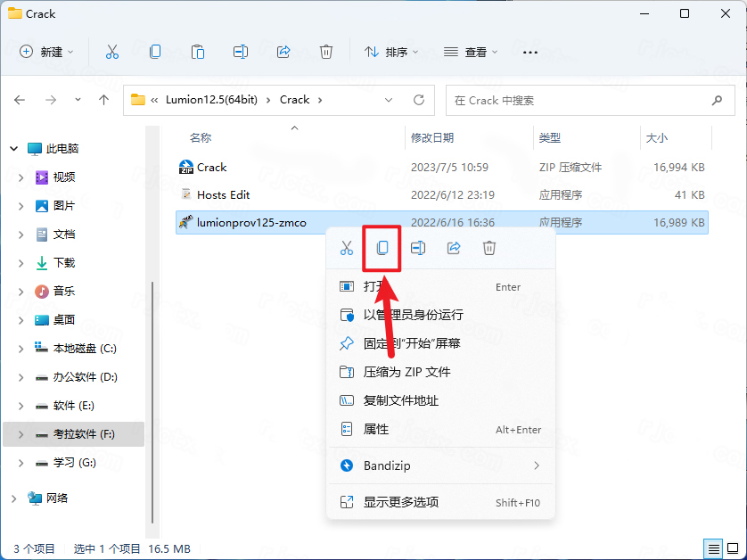The width and height of the screenshot is (747, 560).
Task: Click Delete trash icon in context menu
Action: (489, 248)
